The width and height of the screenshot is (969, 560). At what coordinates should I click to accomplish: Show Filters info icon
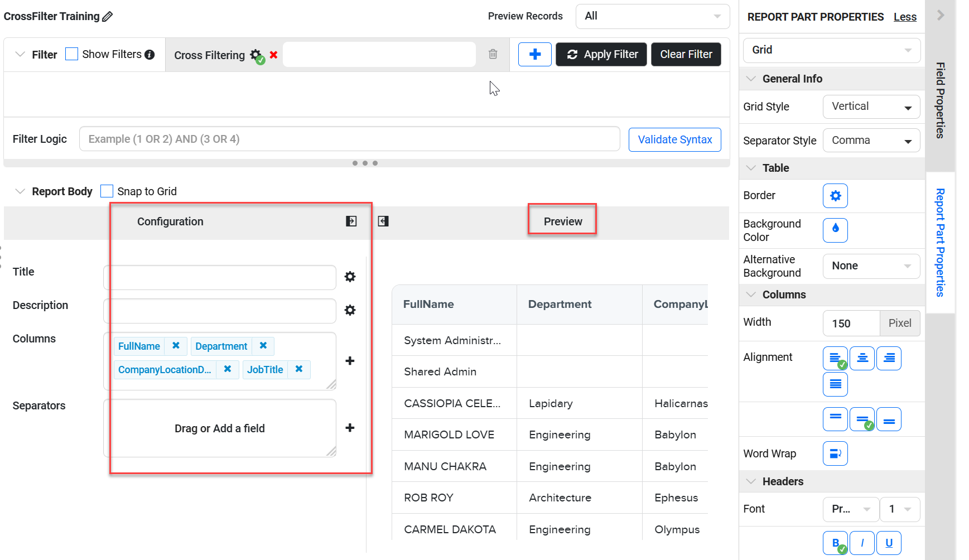(150, 55)
